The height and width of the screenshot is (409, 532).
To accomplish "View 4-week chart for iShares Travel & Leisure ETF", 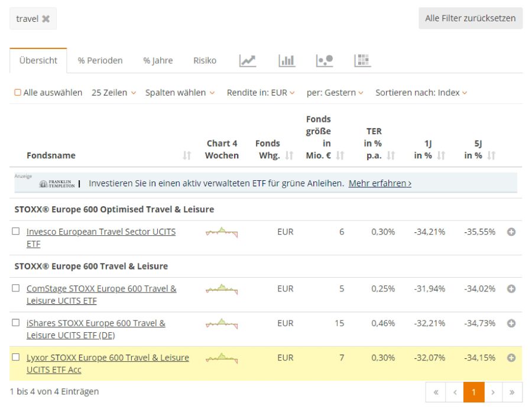I will click(x=222, y=324).
